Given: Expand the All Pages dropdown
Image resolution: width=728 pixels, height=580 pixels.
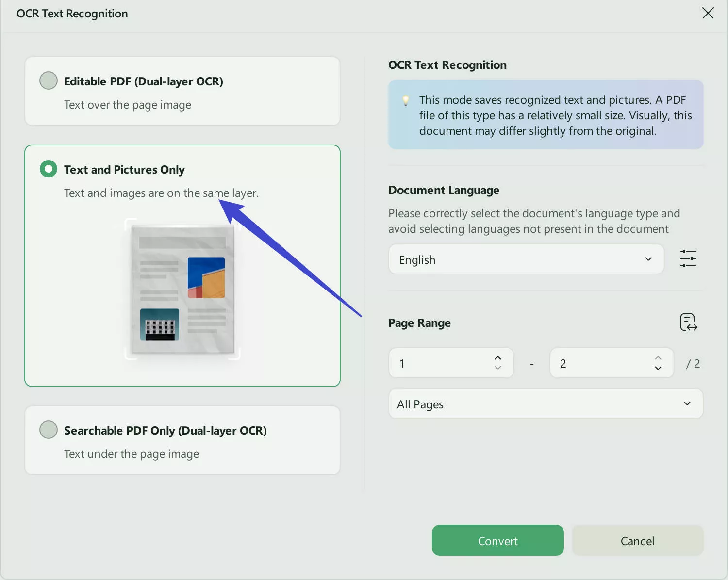Looking at the screenshot, I should 546,403.
